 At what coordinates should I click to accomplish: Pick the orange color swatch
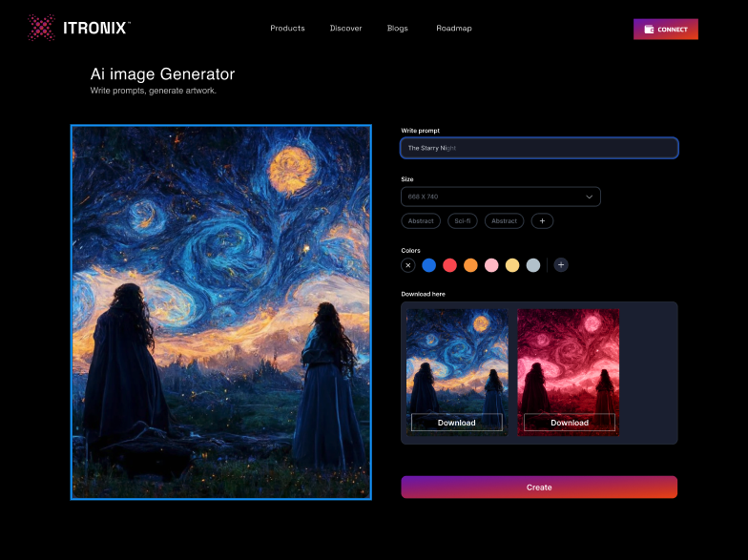[470, 265]
